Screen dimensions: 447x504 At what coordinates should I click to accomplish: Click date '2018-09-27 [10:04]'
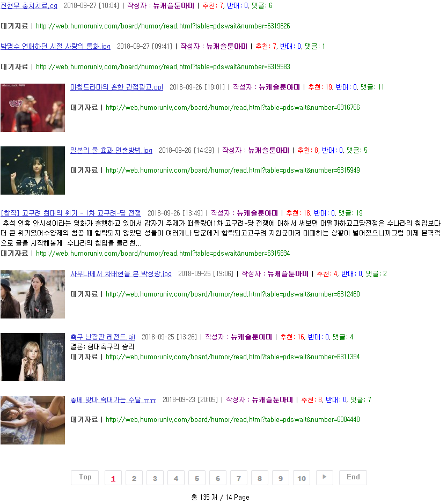pyautogui.click(x=91, y=6)
